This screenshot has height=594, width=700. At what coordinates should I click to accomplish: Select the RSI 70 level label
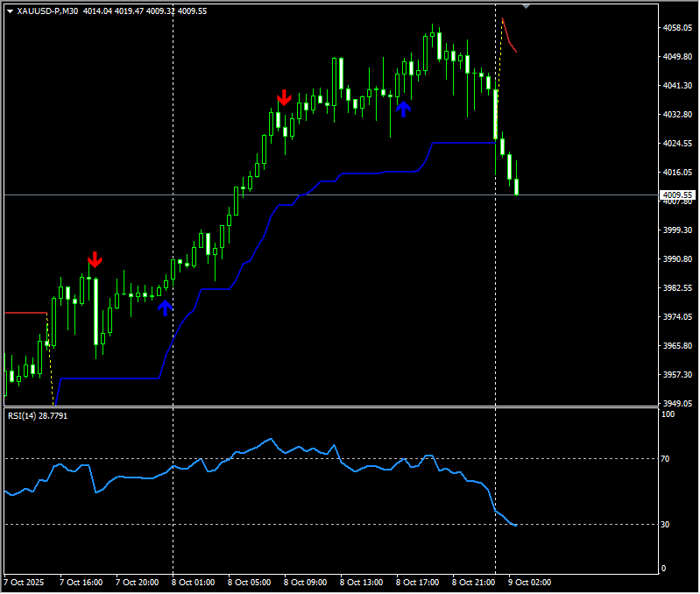(664, 458)
